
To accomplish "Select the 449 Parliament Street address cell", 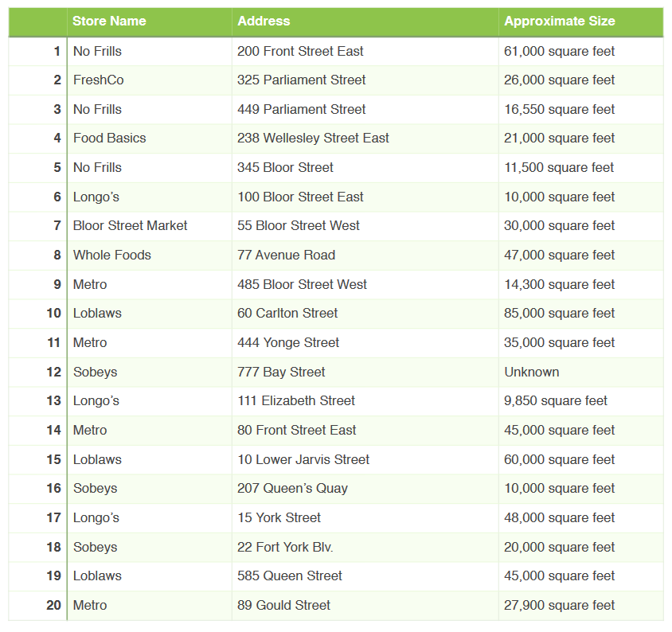I will pyautogui.click(x=302, y=109).
